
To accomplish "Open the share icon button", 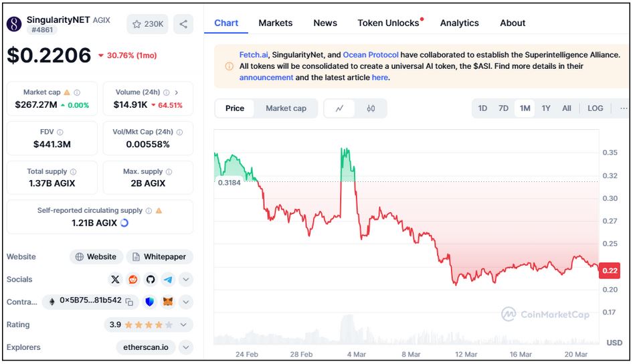I will click(183, 24).
